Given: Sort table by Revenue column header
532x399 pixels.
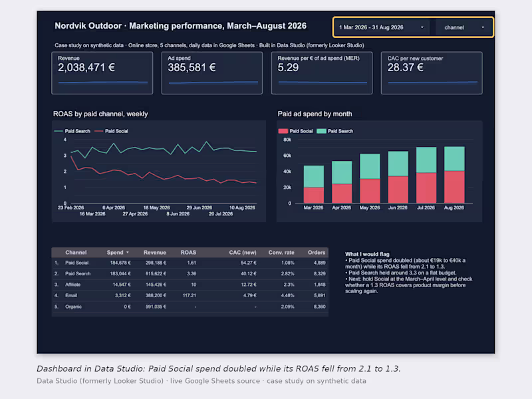Looking at the screenshot, I should [x=155, y=253].
